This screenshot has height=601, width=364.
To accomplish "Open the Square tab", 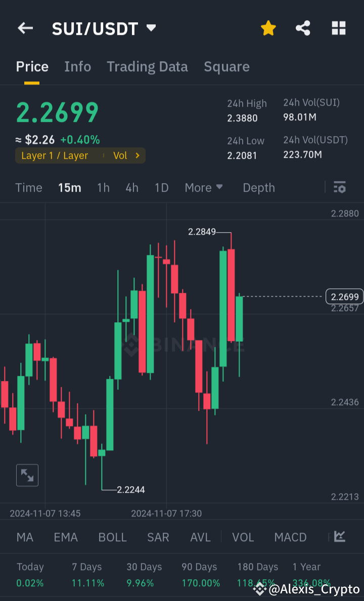I will (226, 66).
